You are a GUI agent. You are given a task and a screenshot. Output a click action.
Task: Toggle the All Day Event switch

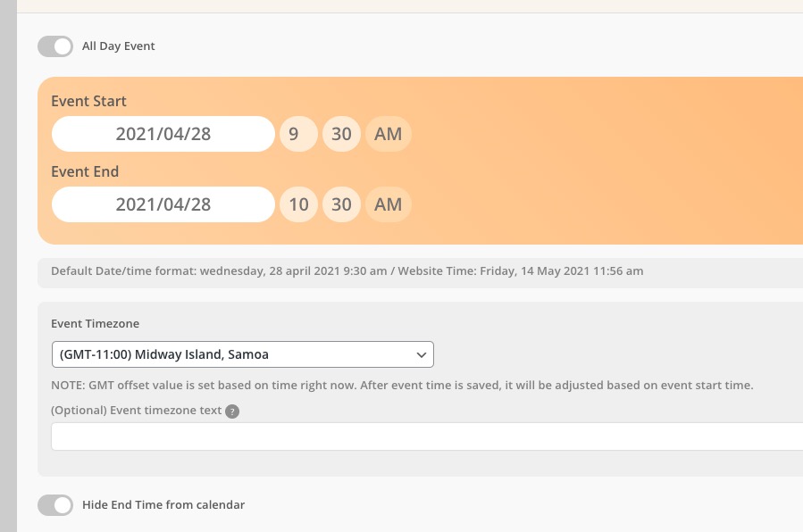pos(55,46)
